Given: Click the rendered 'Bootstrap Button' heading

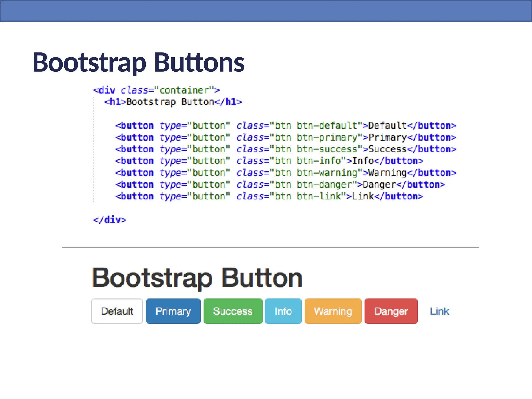Looking at the screenshot, I should tap(197, 278).
